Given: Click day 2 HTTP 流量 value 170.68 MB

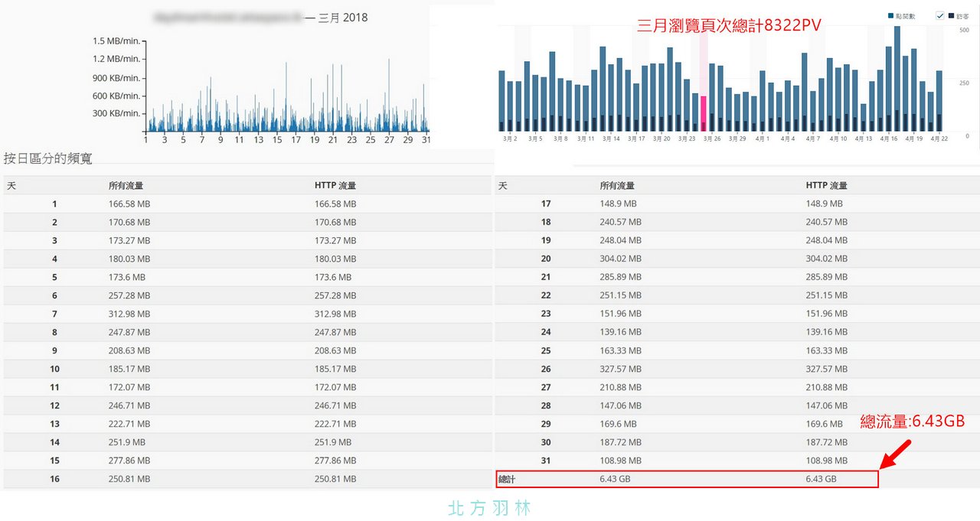Looking at the screenshot, I should 335,222.
